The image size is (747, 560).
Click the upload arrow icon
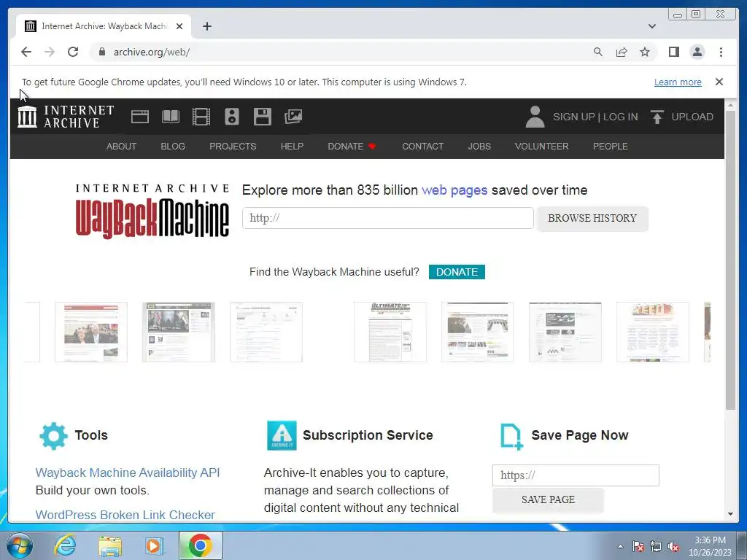pos(657,117)
